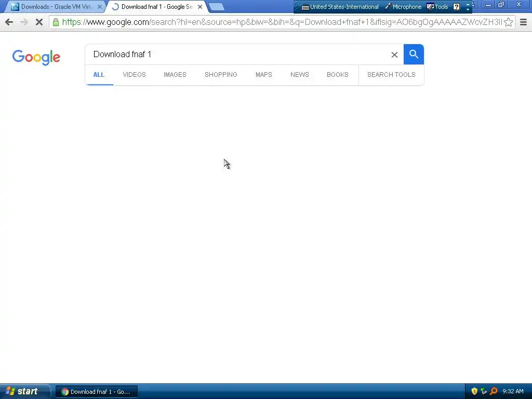
Task: Show BOOKS results
Action: click(338, 75)
